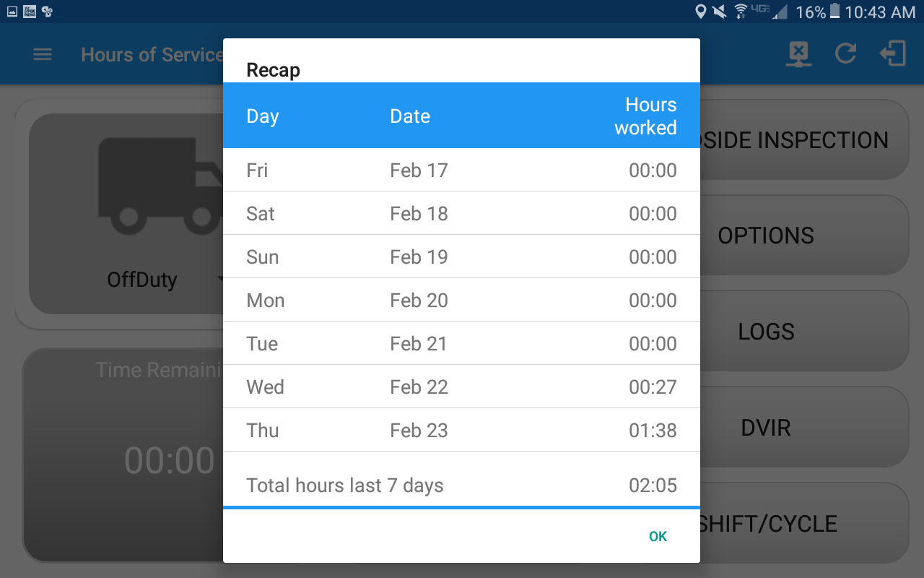Tap the refresh sync icon
The width and height of the screenshot is (924, 578).
(x=845, y=54)
